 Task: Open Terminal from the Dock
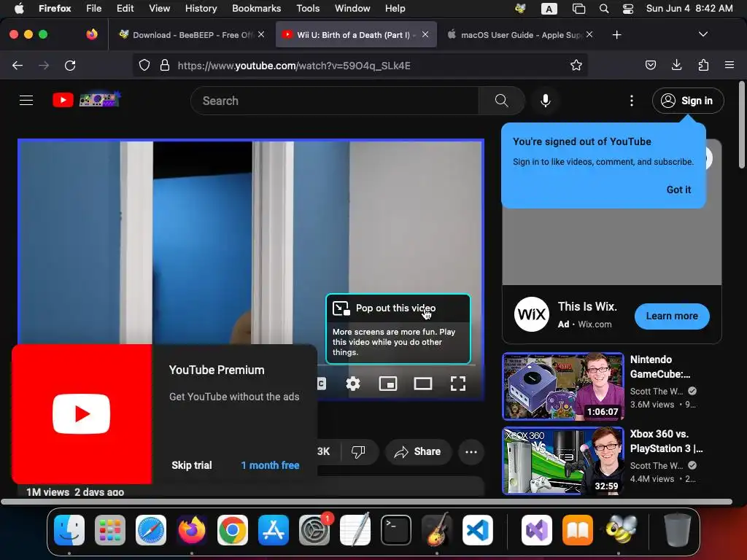point(396,530)
